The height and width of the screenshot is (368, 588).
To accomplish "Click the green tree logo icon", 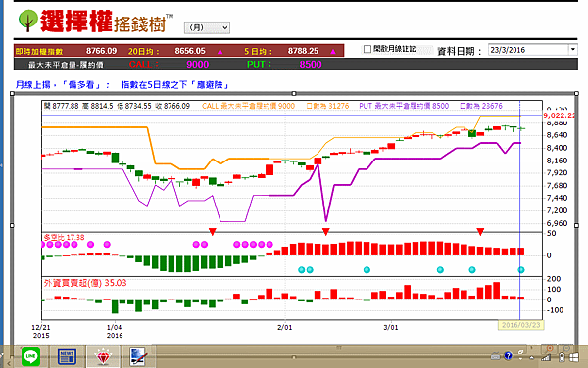I will (27, 20).
